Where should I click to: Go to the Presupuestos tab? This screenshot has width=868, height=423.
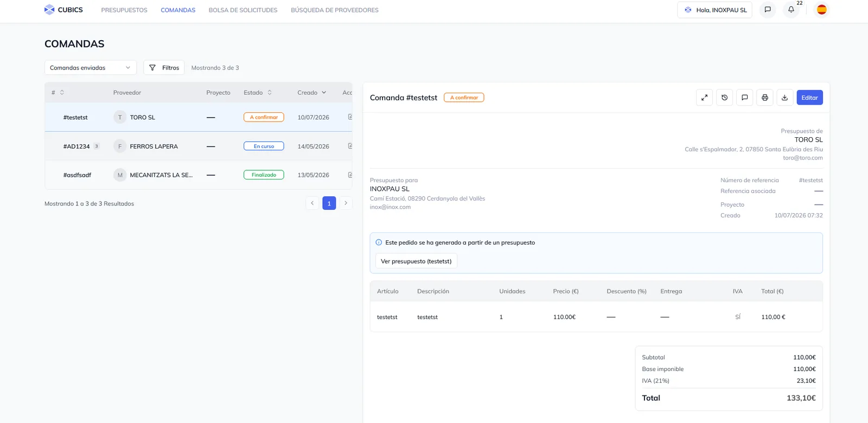[x=124, y=10]
